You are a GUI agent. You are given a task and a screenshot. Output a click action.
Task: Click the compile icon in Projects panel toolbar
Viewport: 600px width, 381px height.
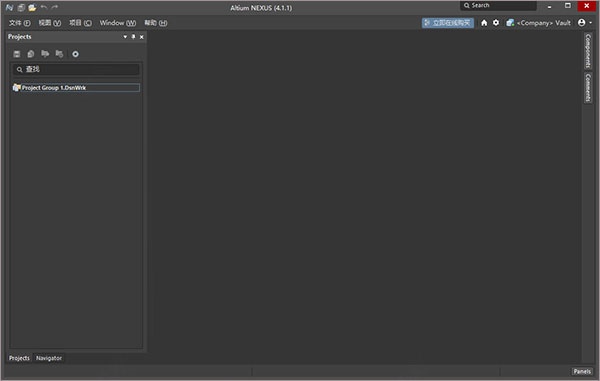click(31, 54)
